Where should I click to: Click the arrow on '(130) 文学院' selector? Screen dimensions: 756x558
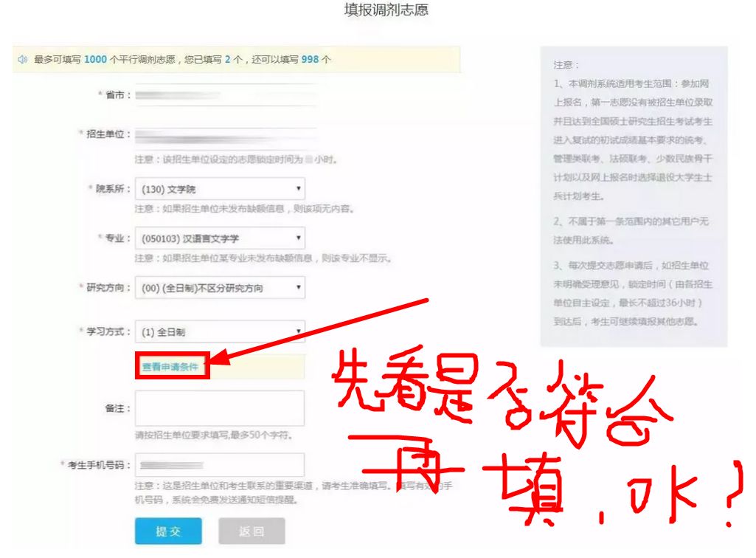[298, 188]
